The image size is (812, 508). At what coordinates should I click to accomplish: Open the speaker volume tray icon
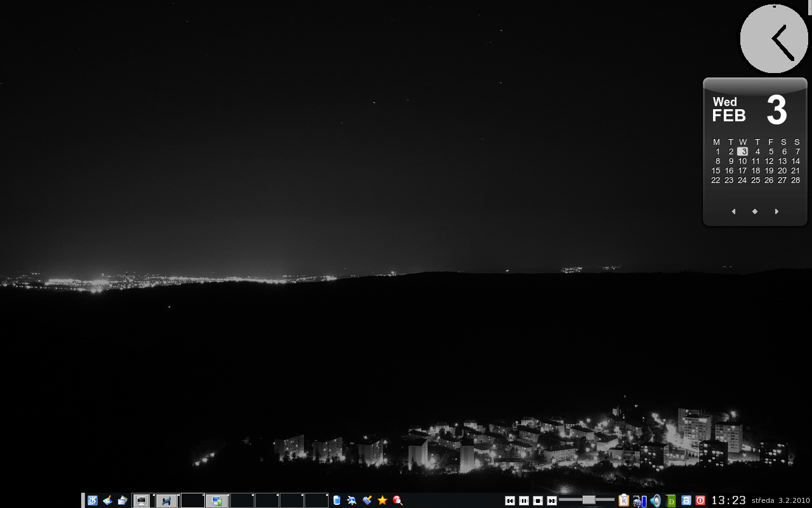point(655,500)
